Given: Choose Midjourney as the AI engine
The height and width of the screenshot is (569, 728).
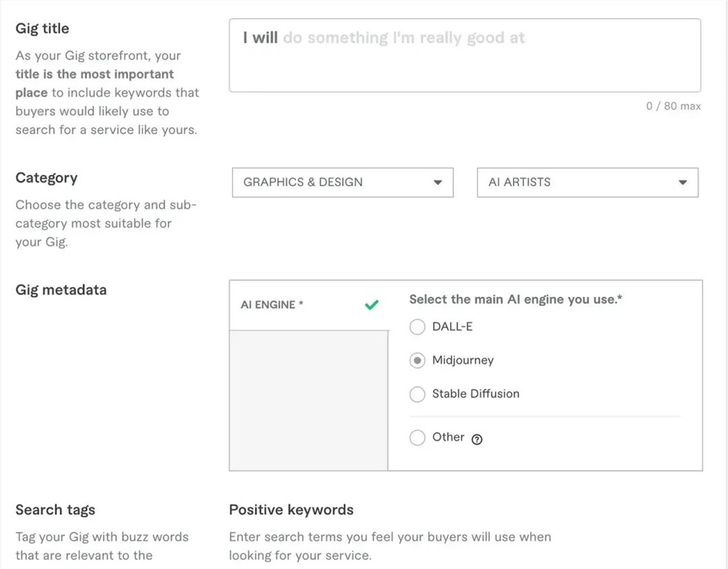Looking at the screenshot, I should click(x=417, y=361).
